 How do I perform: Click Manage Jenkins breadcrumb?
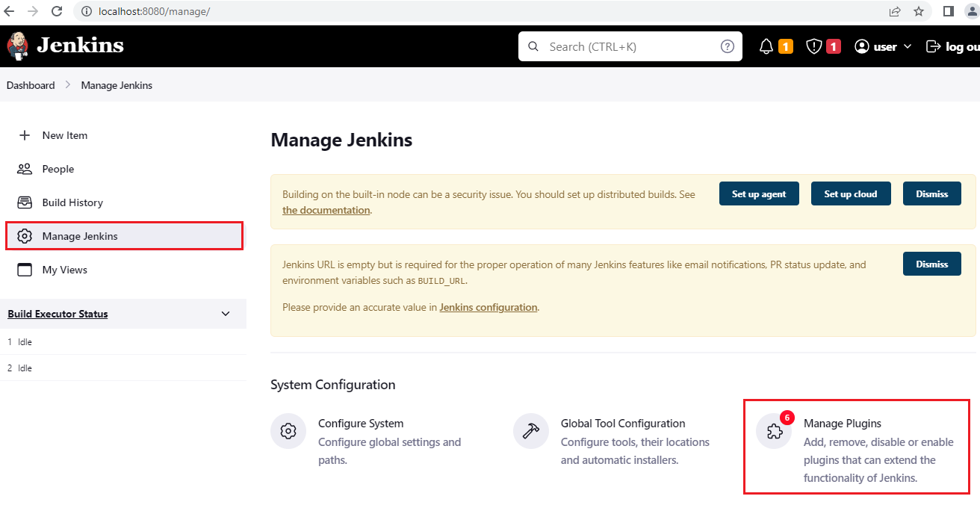tap(117, 85)
